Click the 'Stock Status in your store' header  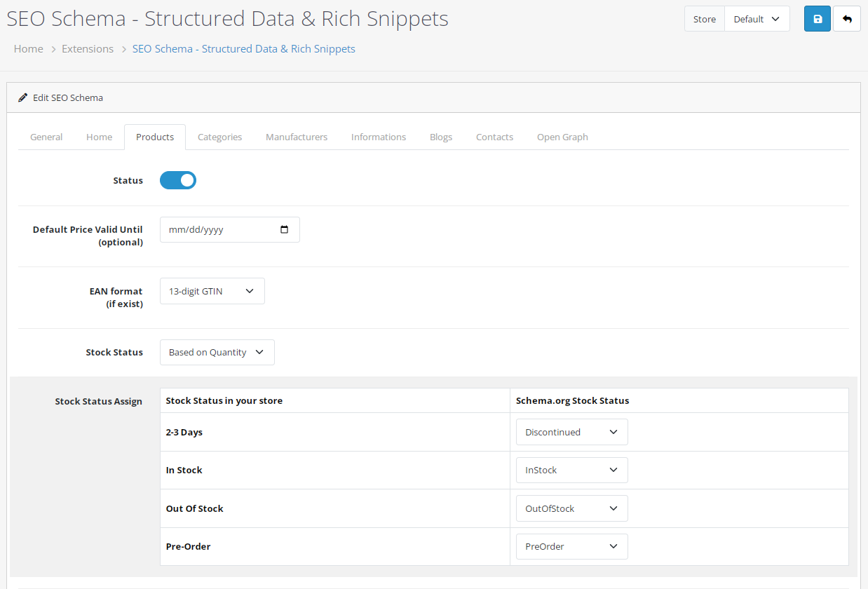tap(224, 400)
